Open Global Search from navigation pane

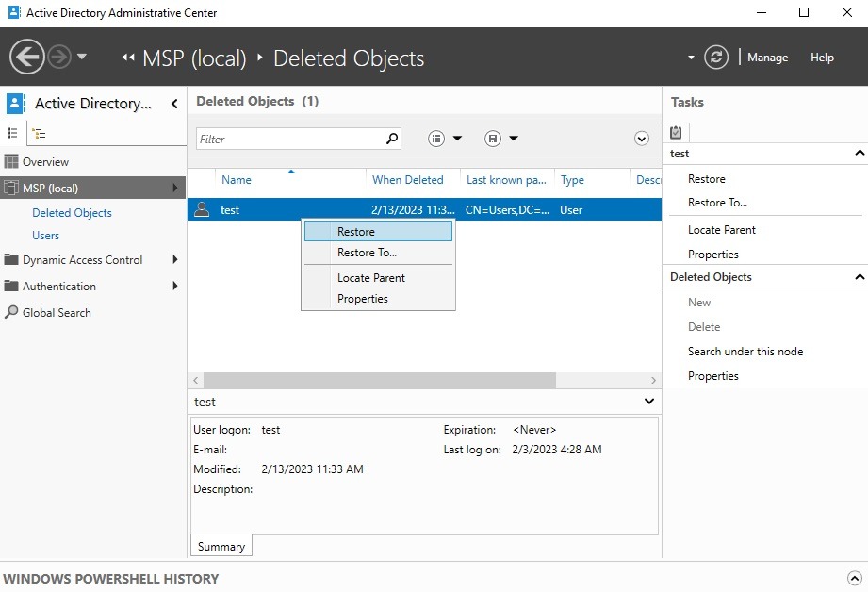[x=57, y=312]
